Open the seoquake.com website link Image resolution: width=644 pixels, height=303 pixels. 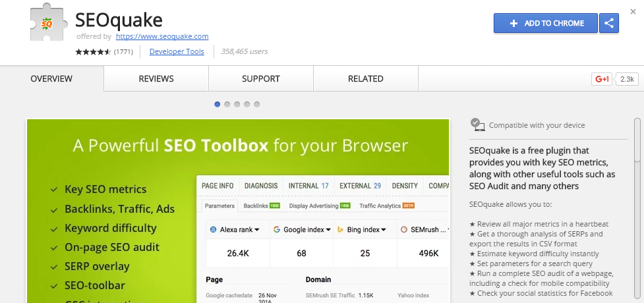(162, 36)
